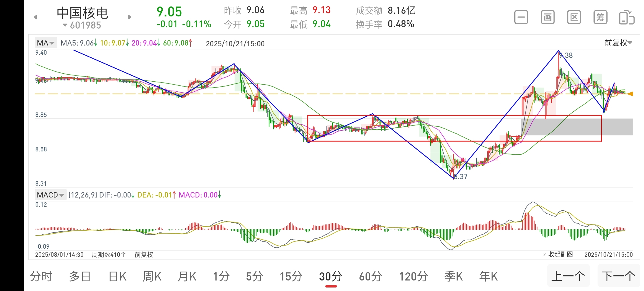Switch to the 日K tab
The image size is (644, 291).
click(117, 276)
